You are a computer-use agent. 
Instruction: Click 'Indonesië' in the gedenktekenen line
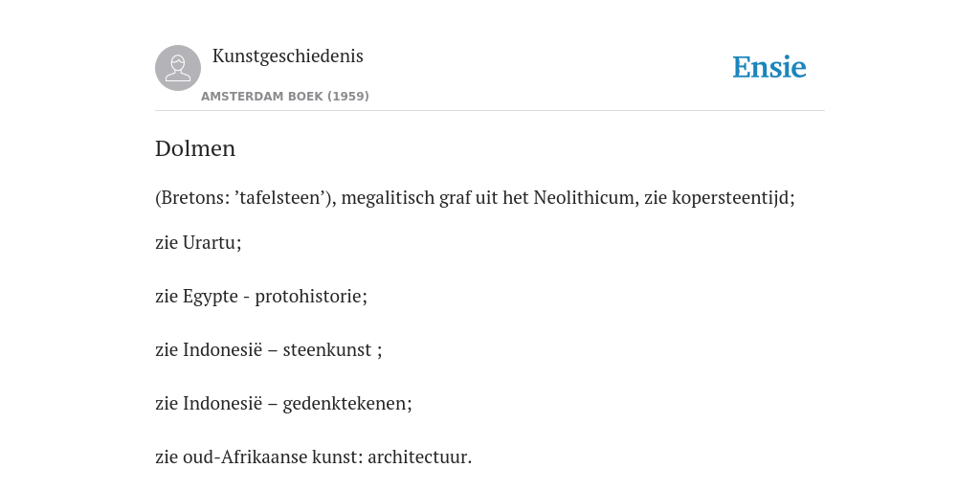click(222, 404)
